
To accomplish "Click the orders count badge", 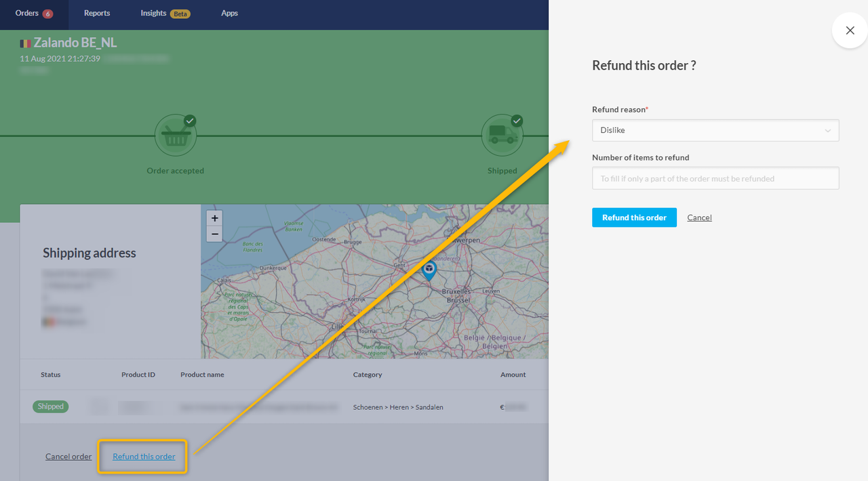I will coord(47,14).
